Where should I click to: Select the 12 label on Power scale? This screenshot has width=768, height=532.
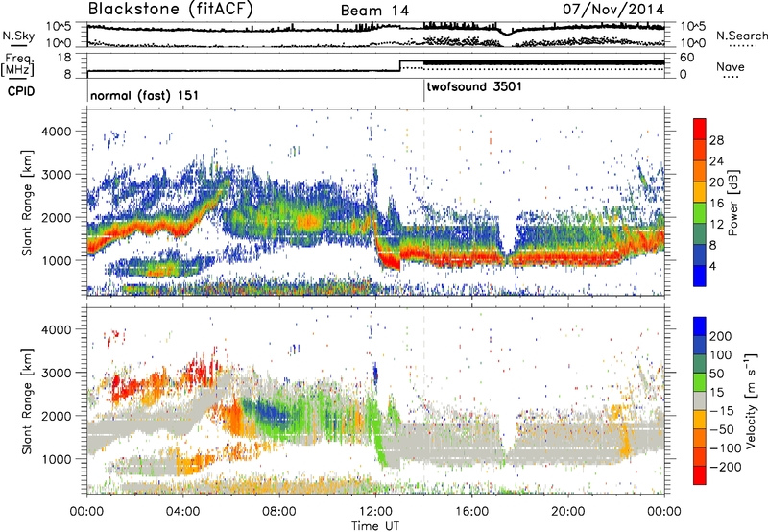716,225
